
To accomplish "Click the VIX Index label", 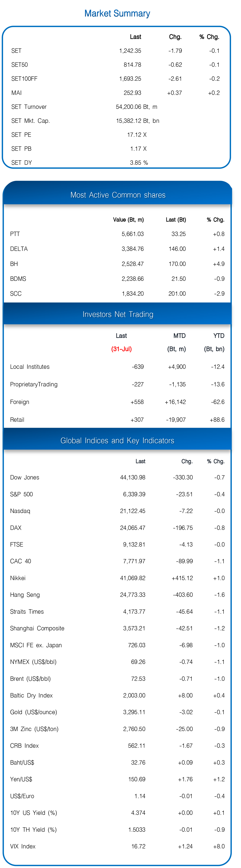I will click(22, 846).
